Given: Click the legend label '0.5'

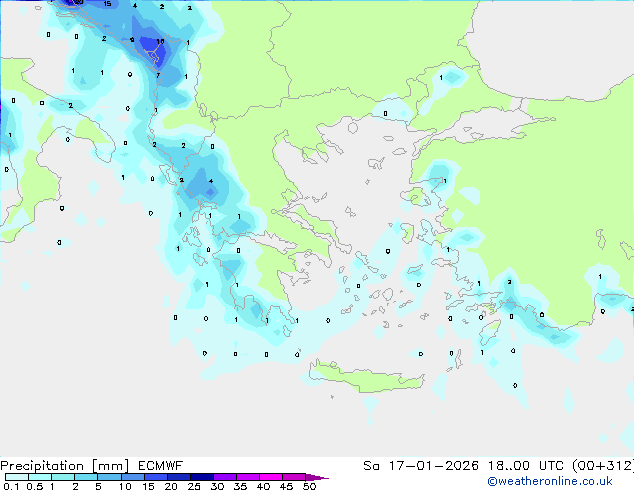Looking at the screenshot, I should (35, 486).
